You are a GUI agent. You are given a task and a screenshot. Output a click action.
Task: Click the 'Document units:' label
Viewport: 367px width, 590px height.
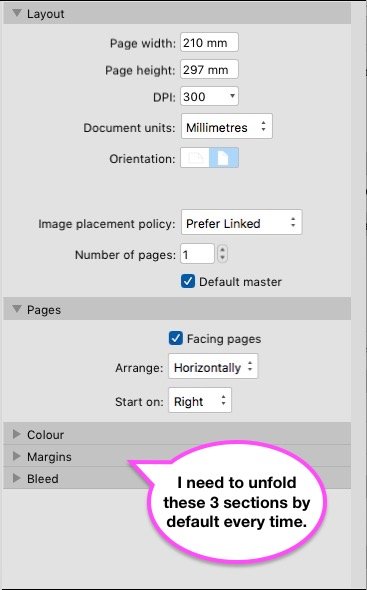point(129,128)
